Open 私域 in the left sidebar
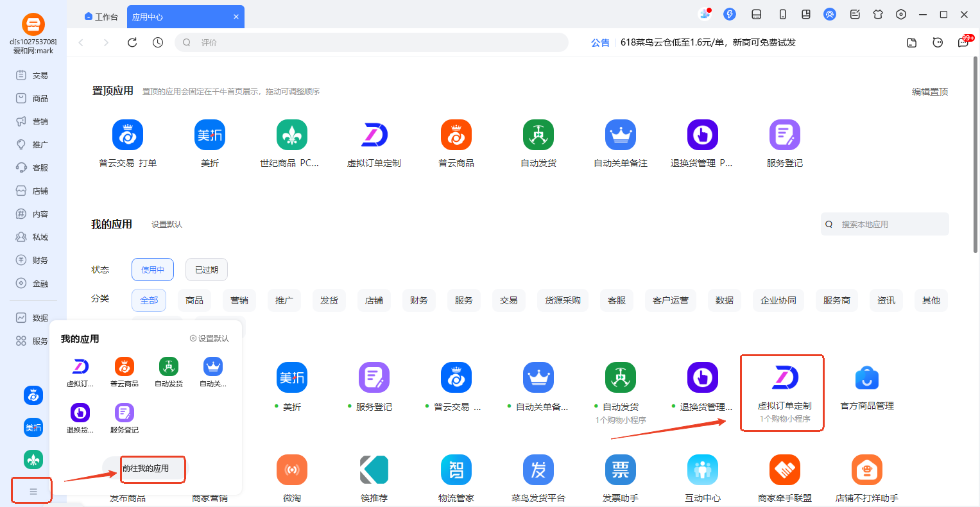980x507 pixels. [33, 237]
